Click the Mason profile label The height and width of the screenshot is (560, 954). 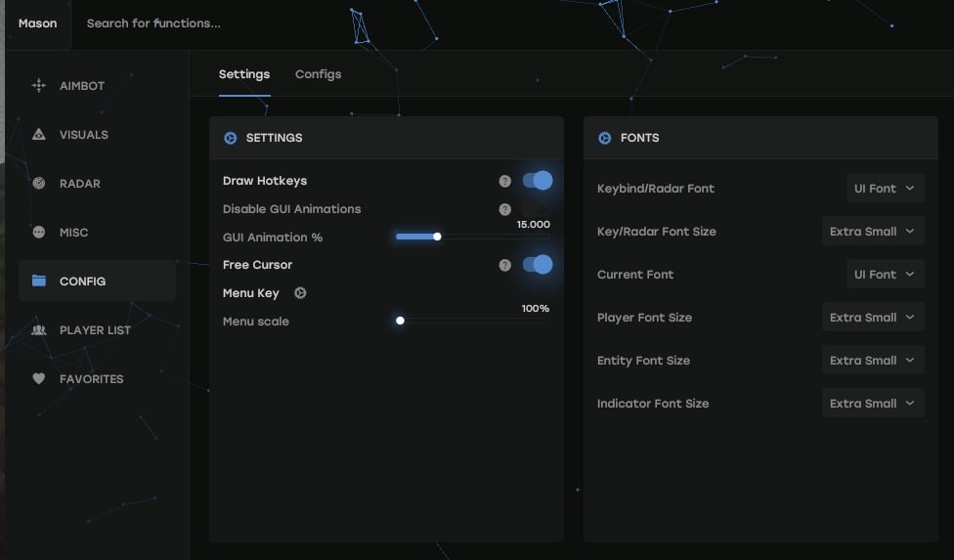click(x=38, y=23)
